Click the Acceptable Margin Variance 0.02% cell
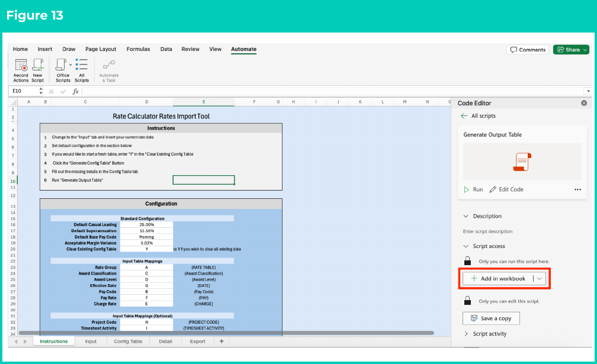 147,243
